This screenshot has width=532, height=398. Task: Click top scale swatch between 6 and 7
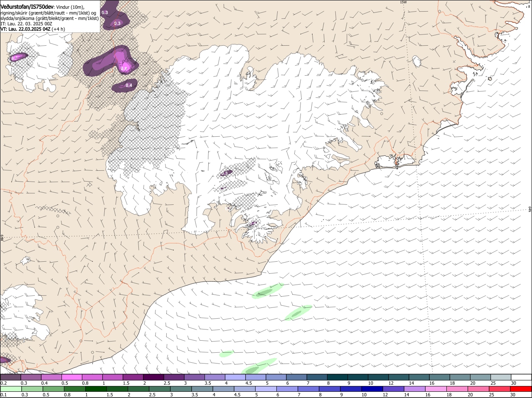click(296, 377)
